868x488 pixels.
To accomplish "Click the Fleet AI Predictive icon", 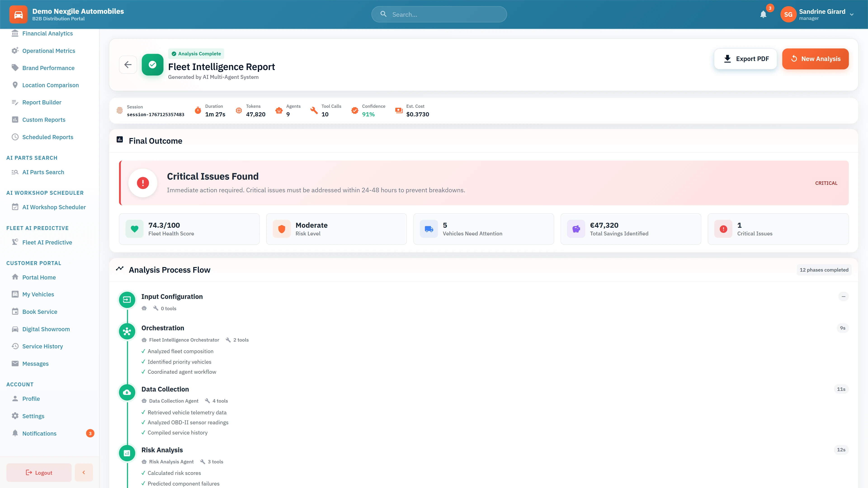I will (x=15, y=242).
